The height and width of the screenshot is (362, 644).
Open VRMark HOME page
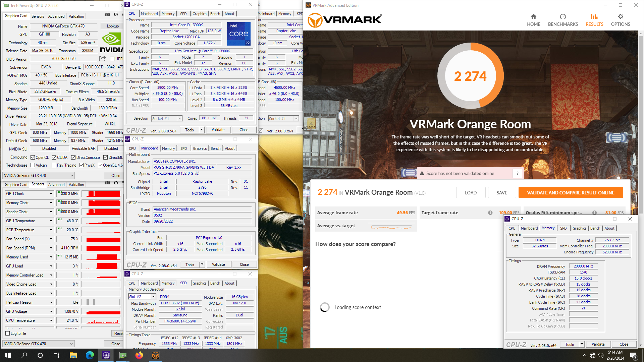533,20
